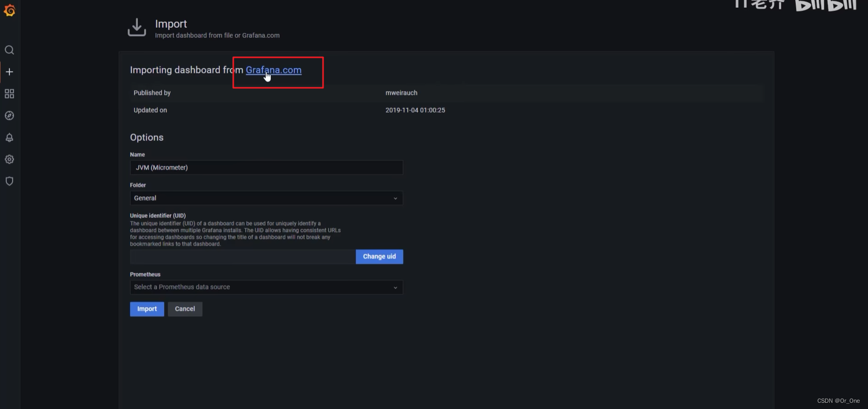The width and height of the screenshot is (868, 409).
Task: Open the search magnifier in sidebar
Action: [9, 50]
